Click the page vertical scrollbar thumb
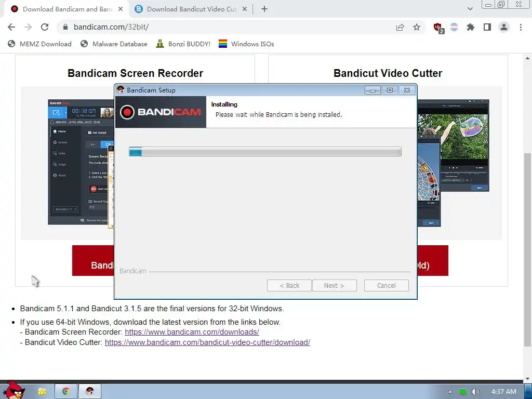 coord(527,249)
